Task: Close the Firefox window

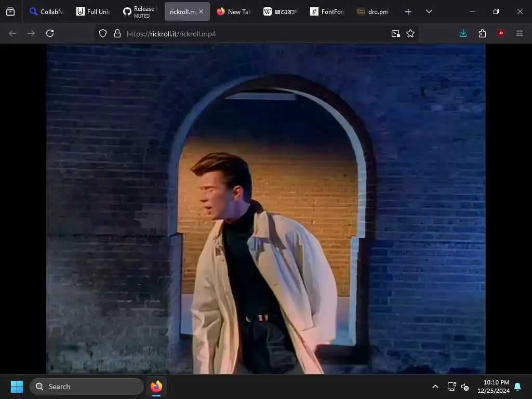Action: click(x=520, y=12)
